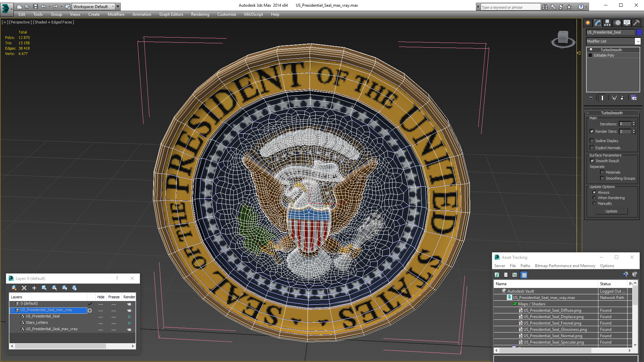The height and width of the screenshot is (362, 644).
Task: Hide/Unhide all layers icon
Action: (x=64, y=288)
